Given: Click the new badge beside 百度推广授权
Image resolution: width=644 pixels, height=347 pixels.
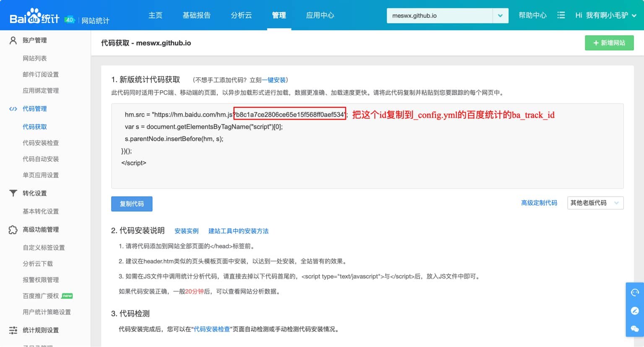Looking at the screenshot, I should click(67, 296).
